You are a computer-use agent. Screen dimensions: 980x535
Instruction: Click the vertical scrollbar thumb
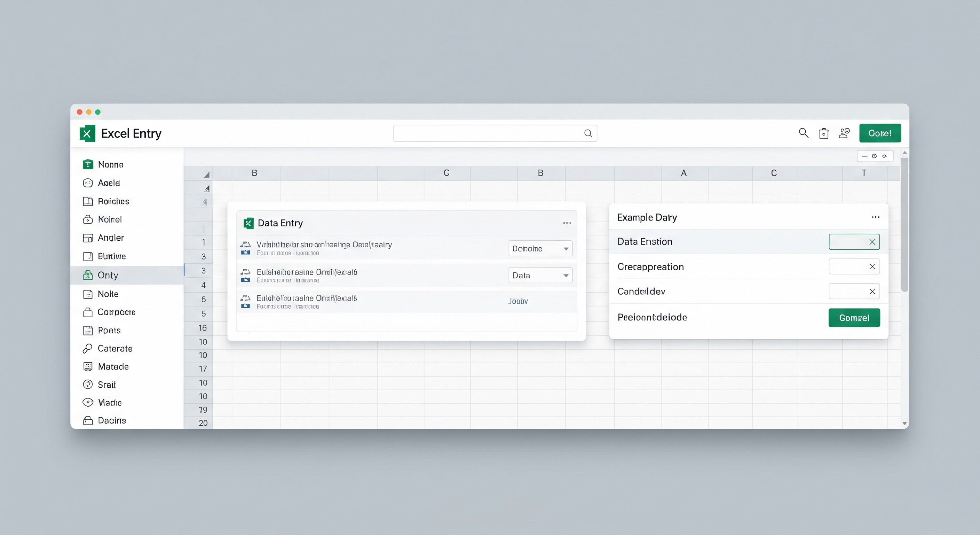click(904, 225)
